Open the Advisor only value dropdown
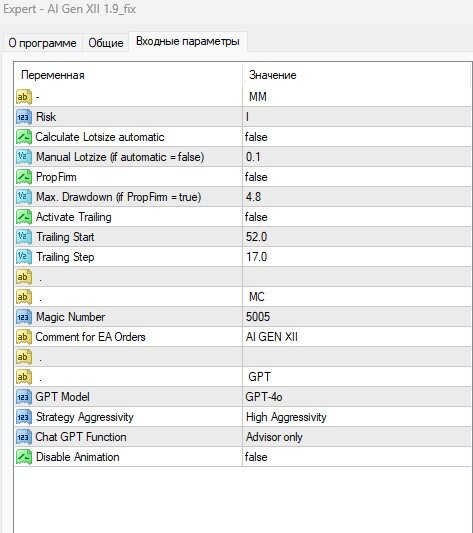Image resolution: width=473 pixels, height=533 pixels. (357, 437)
